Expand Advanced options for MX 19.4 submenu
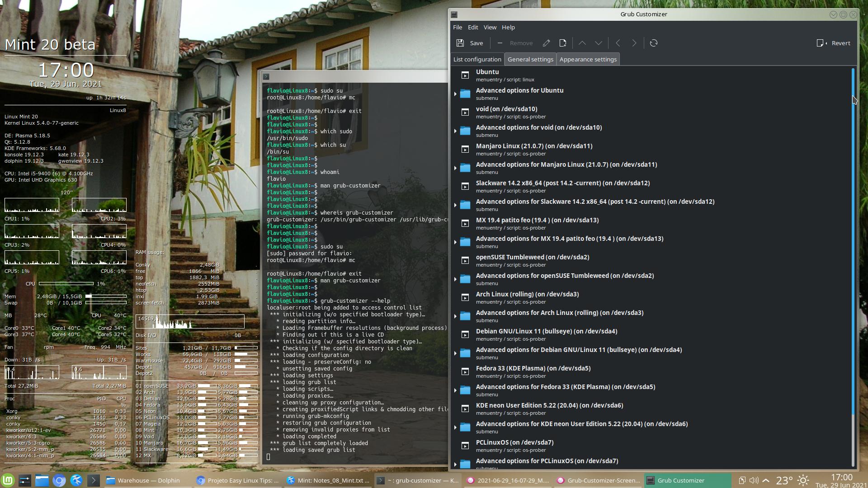Screen dimensions: 868x488 (455, 242)
